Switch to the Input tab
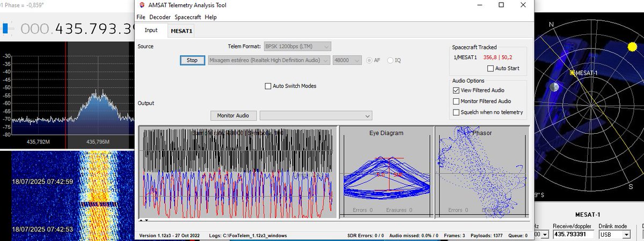 click(x=151, y=31)
